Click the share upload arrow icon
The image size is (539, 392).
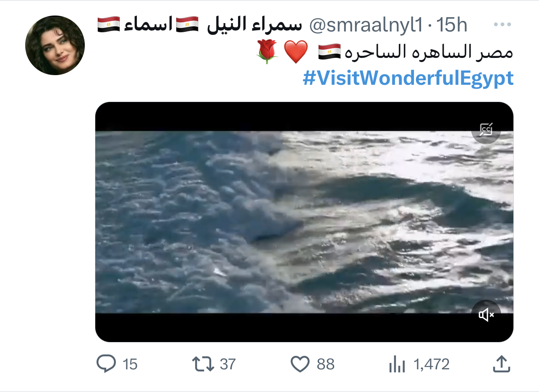[501, 364]
